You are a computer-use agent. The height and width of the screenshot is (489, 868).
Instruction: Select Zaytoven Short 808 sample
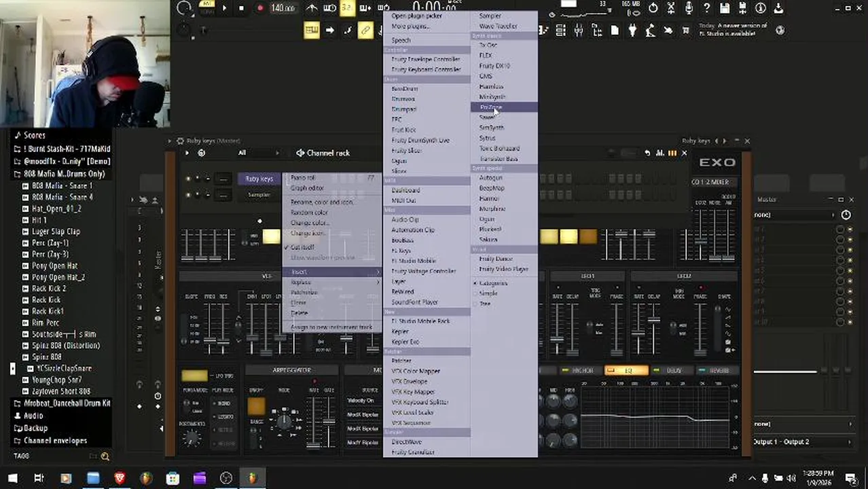(x=60, y=391)
